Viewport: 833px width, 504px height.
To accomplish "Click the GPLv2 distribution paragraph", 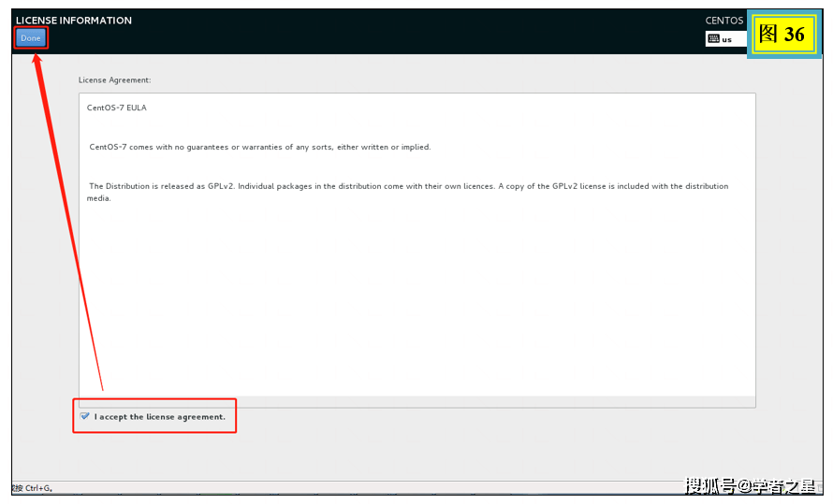I will tap(407, 192).
